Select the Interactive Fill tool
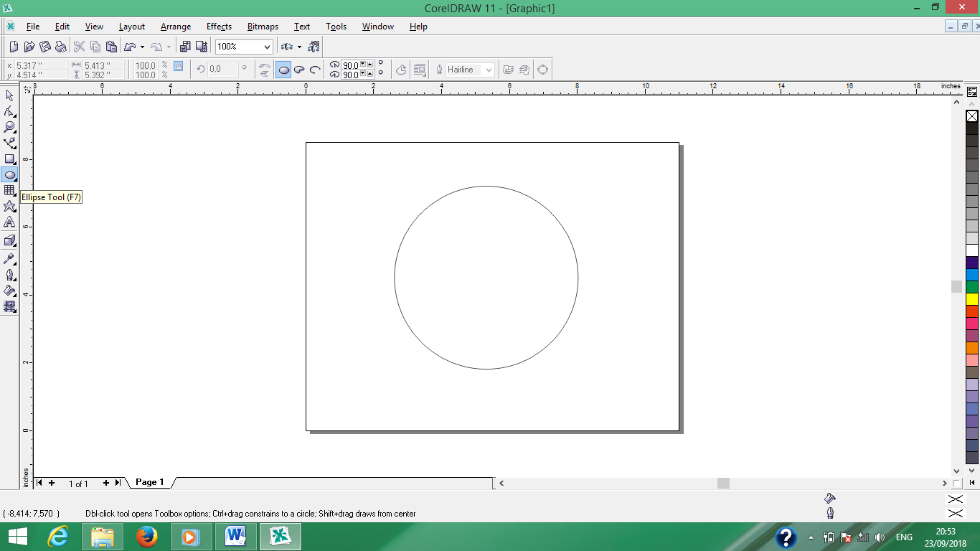The width and height of the screenshot is (980, 551). point(10,306)
